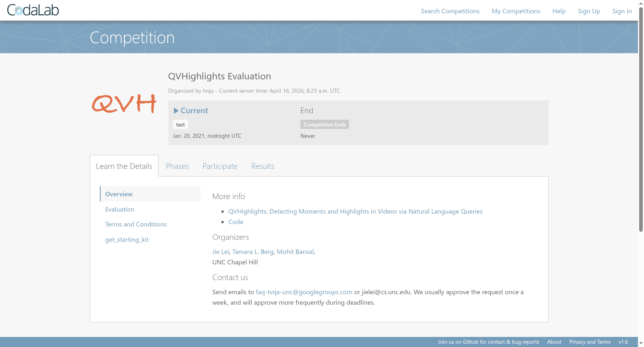Go to Sign In page
The height and width of the screenshot is (347, 644).
pos(622,11)
